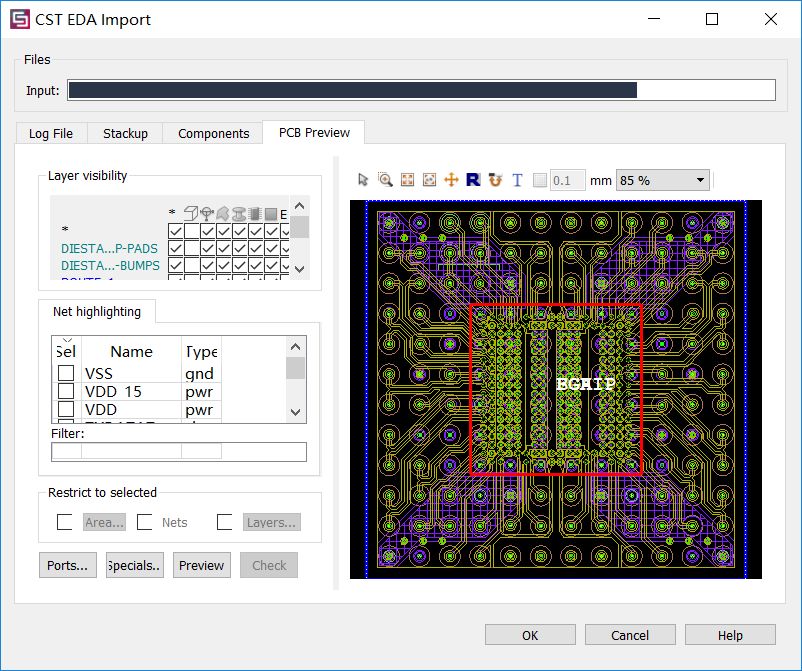802x671 pixels.
Task: Select the orange pan/move arrows tool
Action: 451,180
